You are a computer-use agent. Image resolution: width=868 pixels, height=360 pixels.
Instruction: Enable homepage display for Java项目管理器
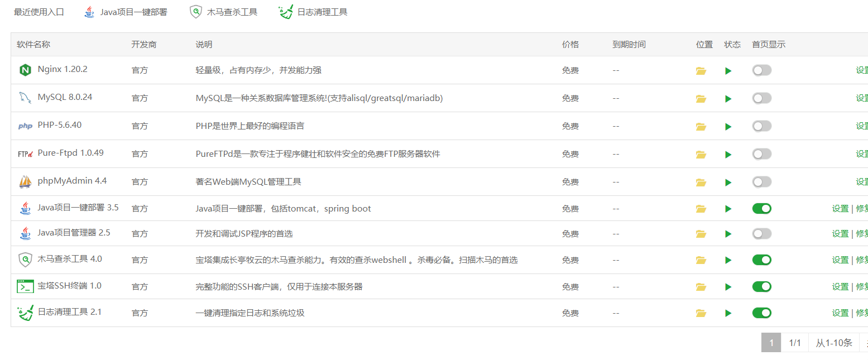coord(762,233)
